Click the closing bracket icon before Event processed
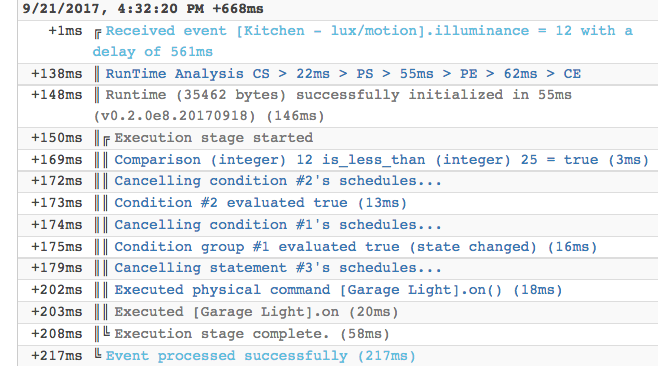This screenshot has width=658, height=366. pos(98,354)
